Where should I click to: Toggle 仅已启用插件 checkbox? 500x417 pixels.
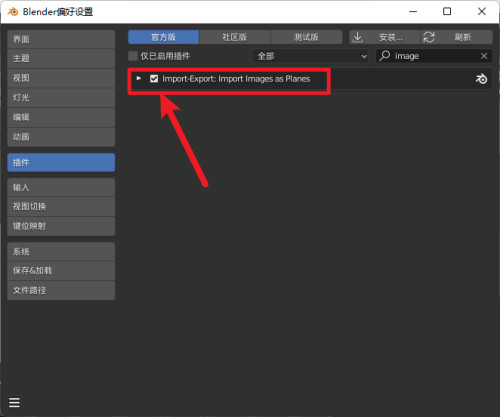133,56
